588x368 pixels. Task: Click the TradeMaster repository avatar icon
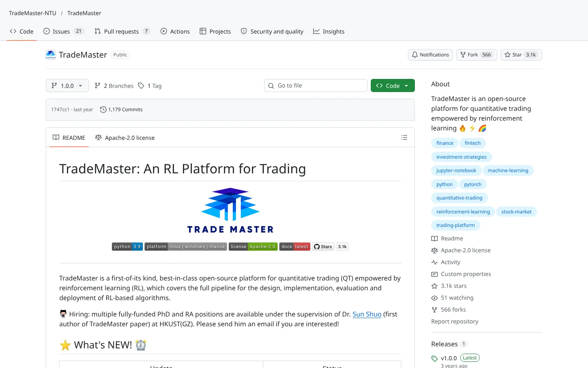51,55
